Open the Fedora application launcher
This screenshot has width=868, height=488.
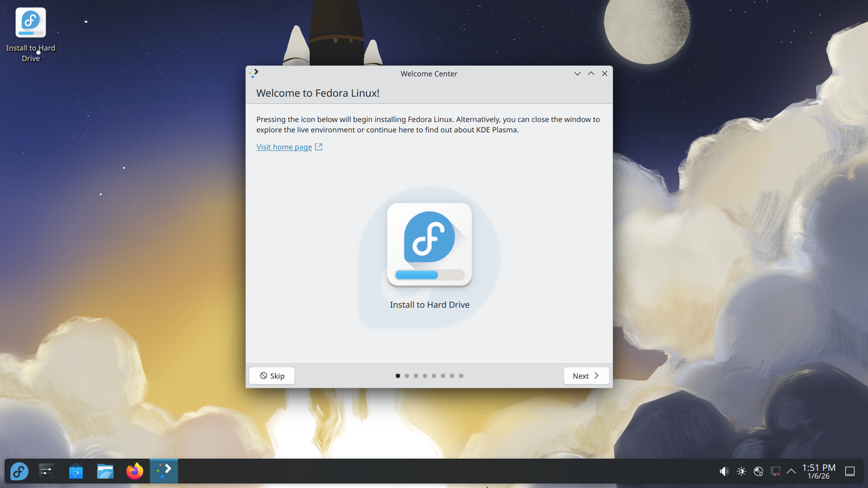pyautogui.click(x=19, y=471)
